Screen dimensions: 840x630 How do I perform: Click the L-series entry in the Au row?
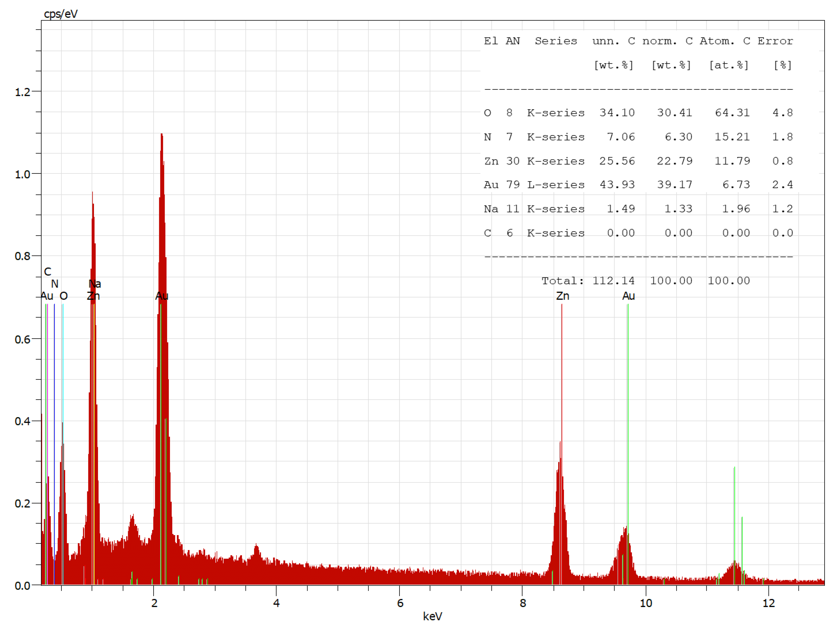pos(556,185)
